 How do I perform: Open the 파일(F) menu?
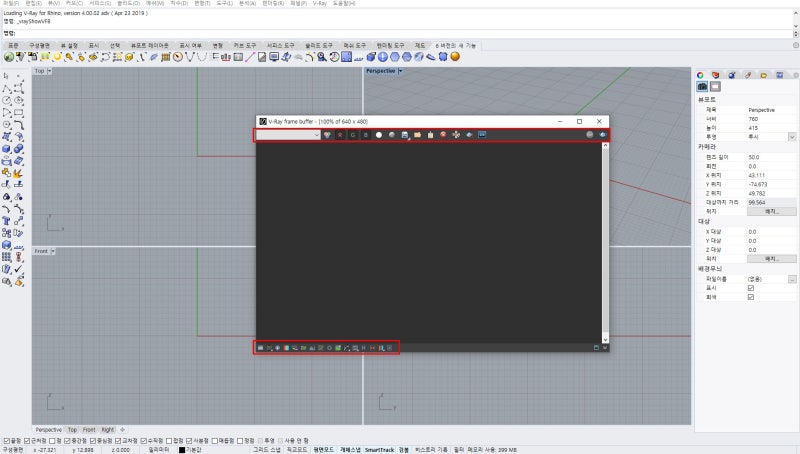[11, 3]
